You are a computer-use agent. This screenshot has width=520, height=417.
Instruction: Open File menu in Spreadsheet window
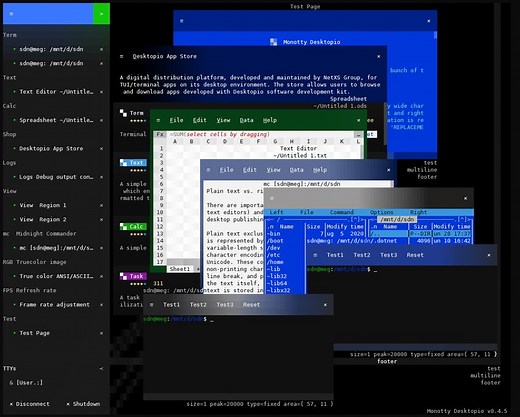[176, 120]
